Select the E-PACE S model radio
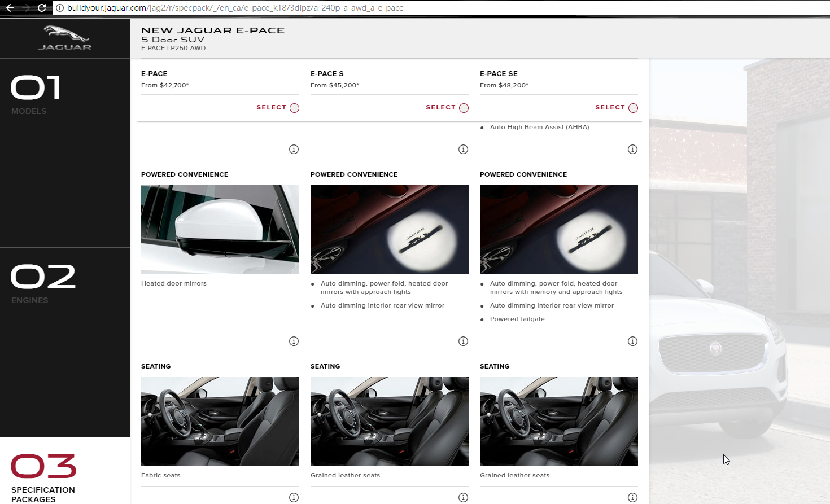The height and width of the screenshot is (504, 830). click(x=464, y=108)
